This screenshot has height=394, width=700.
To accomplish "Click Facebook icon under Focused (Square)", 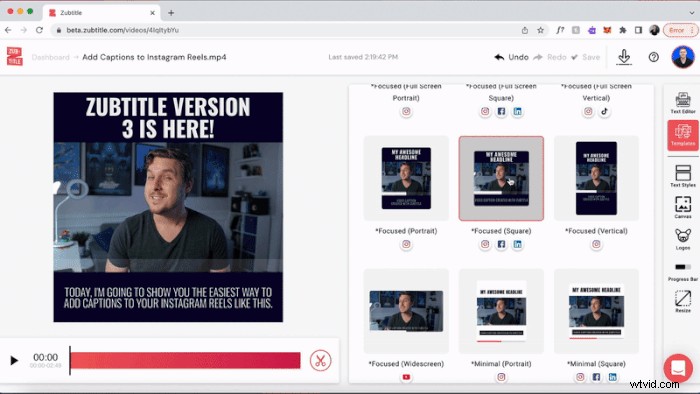I will click(x=501, y=244).
